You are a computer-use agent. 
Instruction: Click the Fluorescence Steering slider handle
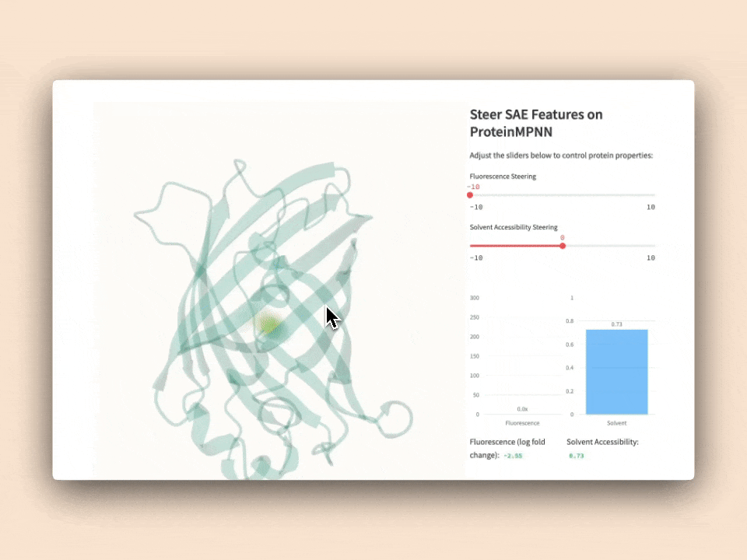470,195
